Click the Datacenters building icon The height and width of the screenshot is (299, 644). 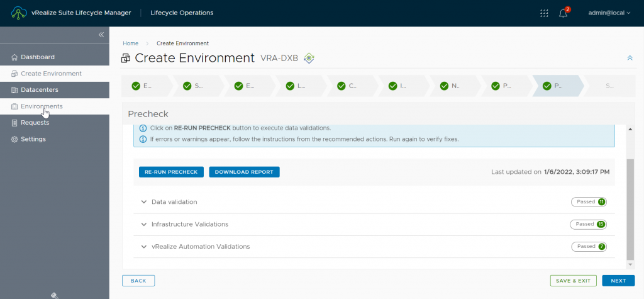pyautogui.click(x=14, y=89)
